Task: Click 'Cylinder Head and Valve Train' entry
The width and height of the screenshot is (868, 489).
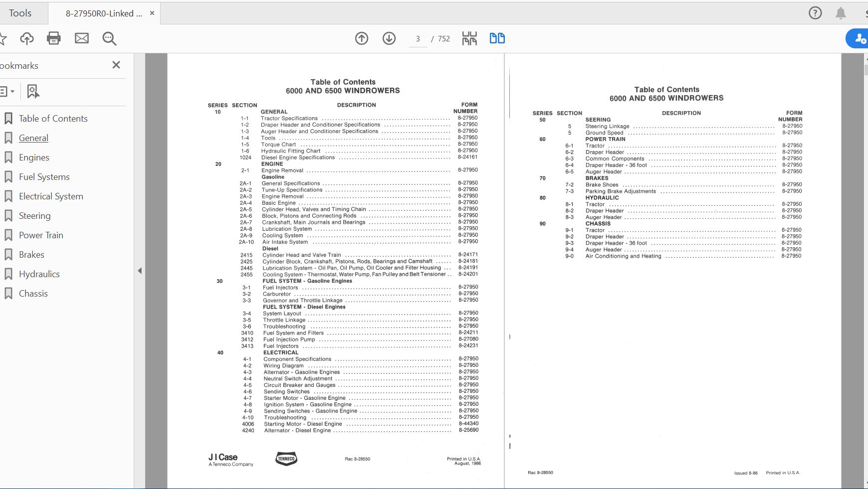Action: [x=302, y=255]
